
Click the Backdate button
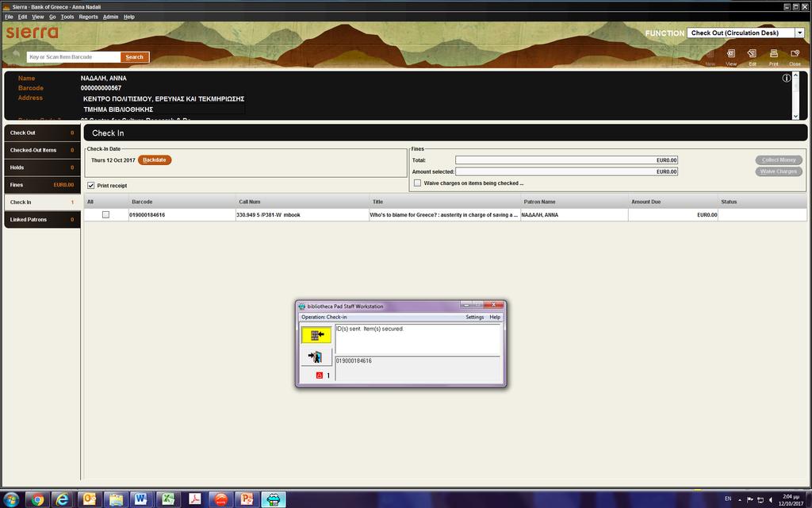click(x=155, y=160)
